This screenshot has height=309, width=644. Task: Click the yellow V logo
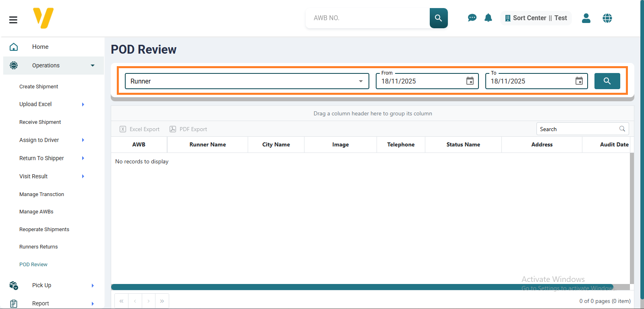(43, 18)
